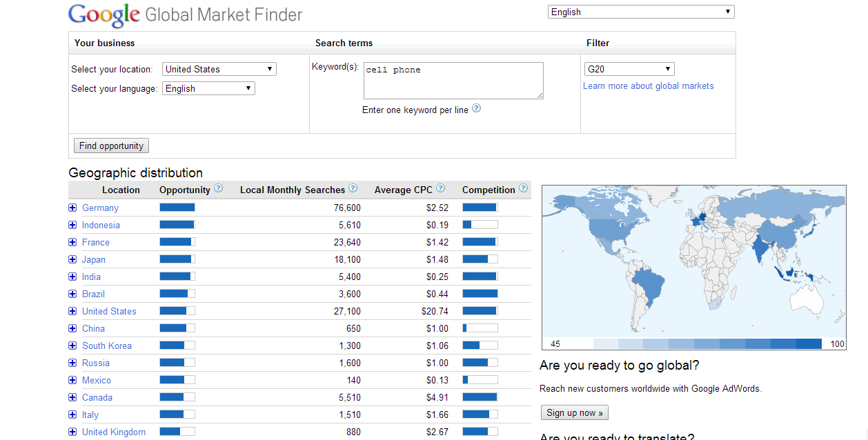This screenshot has height=440, width=868.
Task: Expand the United States row
Action: (72, 311)
